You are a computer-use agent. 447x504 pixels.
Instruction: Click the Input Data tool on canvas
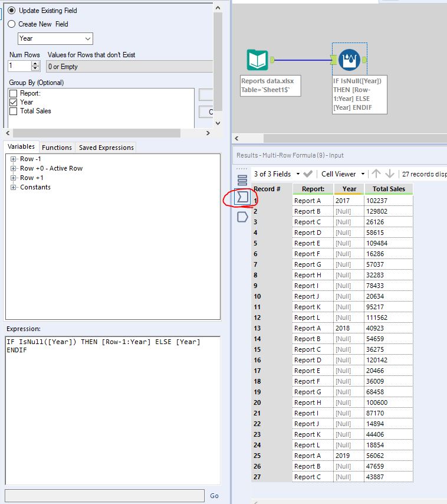click(x=257, y=60)
